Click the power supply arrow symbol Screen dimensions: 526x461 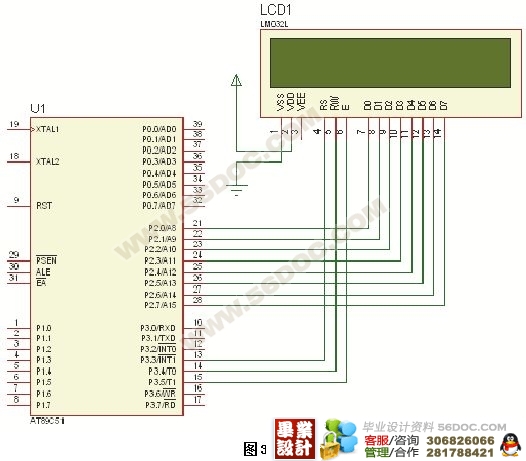[236, 80]
